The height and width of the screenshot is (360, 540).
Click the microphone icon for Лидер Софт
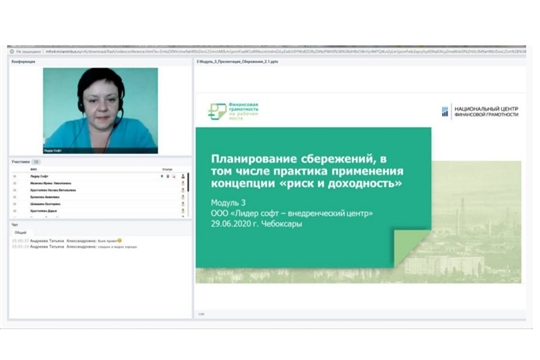coord(162,176)
